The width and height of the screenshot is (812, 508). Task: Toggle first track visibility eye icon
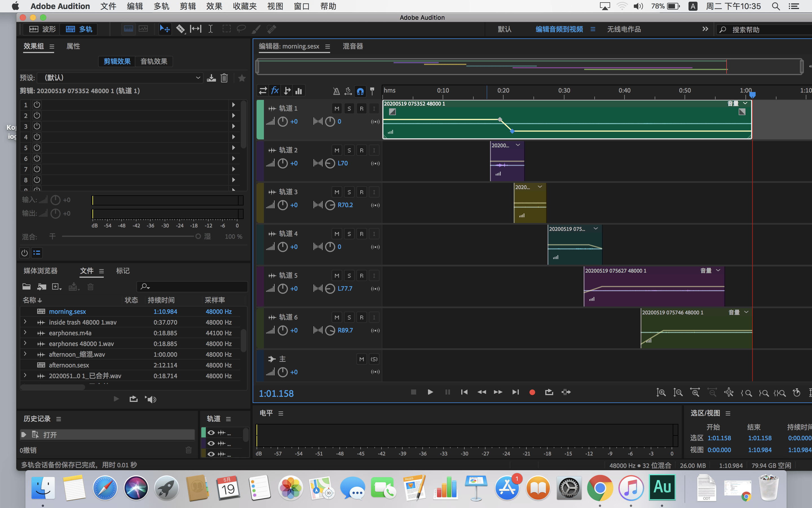coord(211,433)
